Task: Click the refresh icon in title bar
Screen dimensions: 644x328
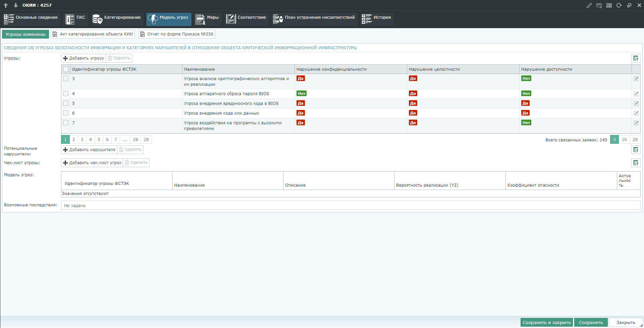Action: coord(619,5)
